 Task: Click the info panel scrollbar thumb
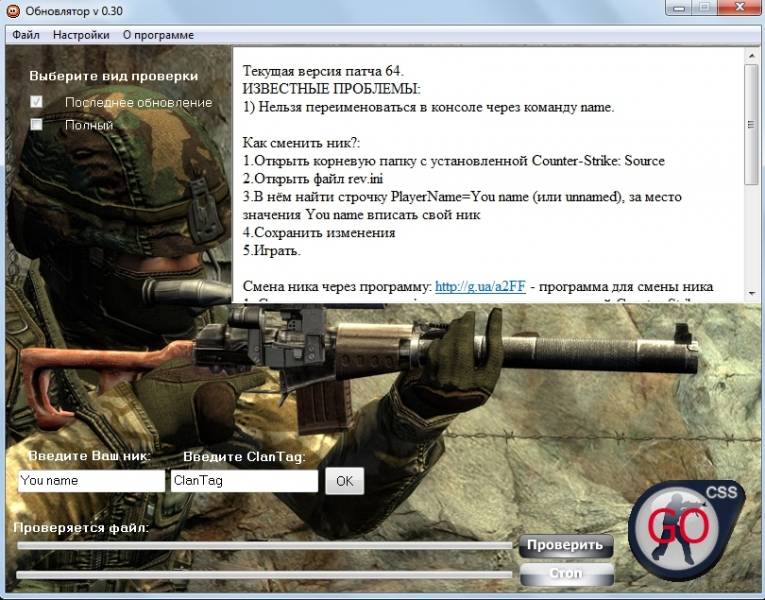point(751,125)
